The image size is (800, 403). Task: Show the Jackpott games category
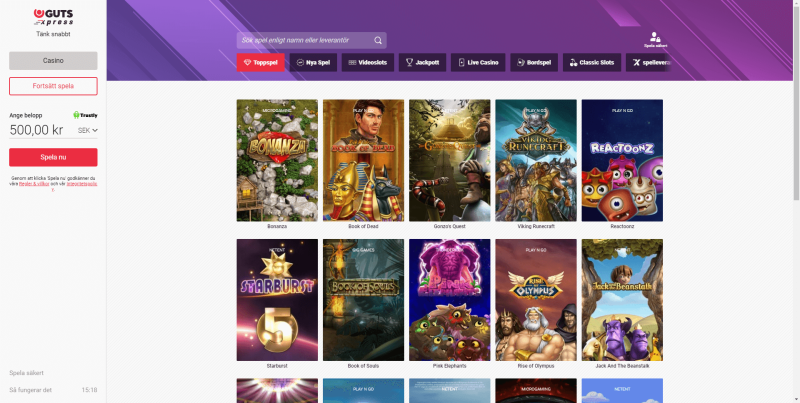pyautogui.click(x=422, y=62)
